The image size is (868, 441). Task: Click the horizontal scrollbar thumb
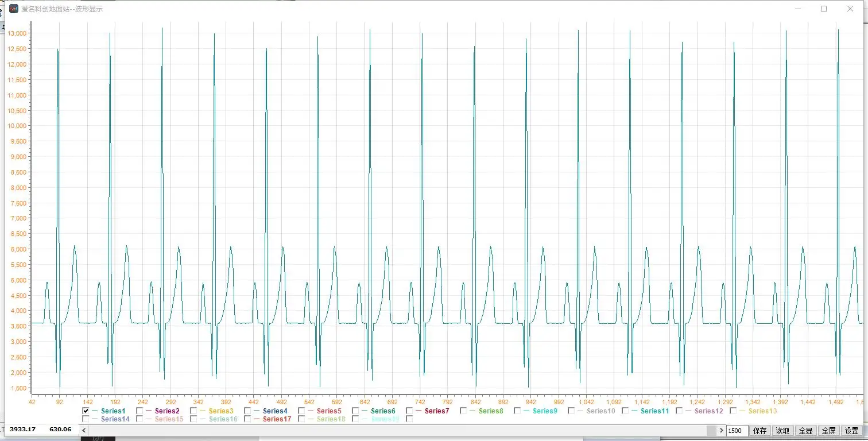(x=711, y=431)
